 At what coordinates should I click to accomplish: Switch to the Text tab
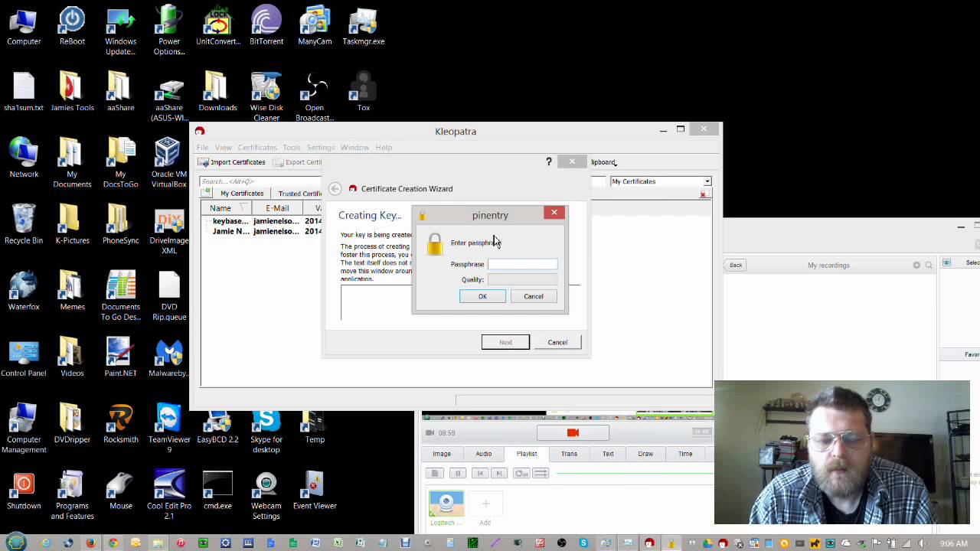[x=608, y=454]
